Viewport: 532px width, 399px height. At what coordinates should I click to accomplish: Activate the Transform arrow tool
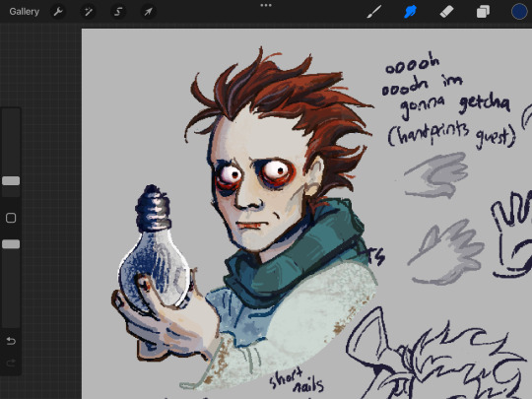click(x=148, y=12)
